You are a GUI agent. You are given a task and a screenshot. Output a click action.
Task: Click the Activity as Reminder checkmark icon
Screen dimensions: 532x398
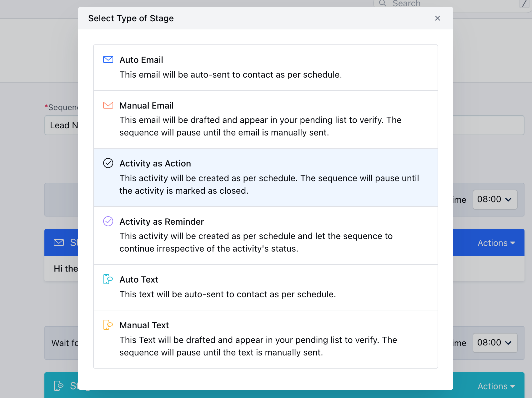[x=108, y=221]
